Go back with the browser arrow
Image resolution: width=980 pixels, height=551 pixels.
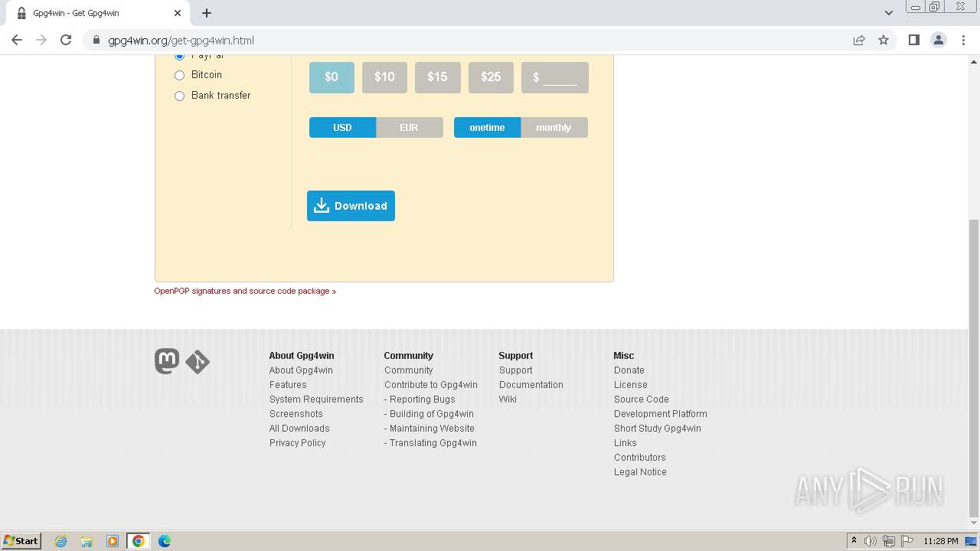pos(17,40)
